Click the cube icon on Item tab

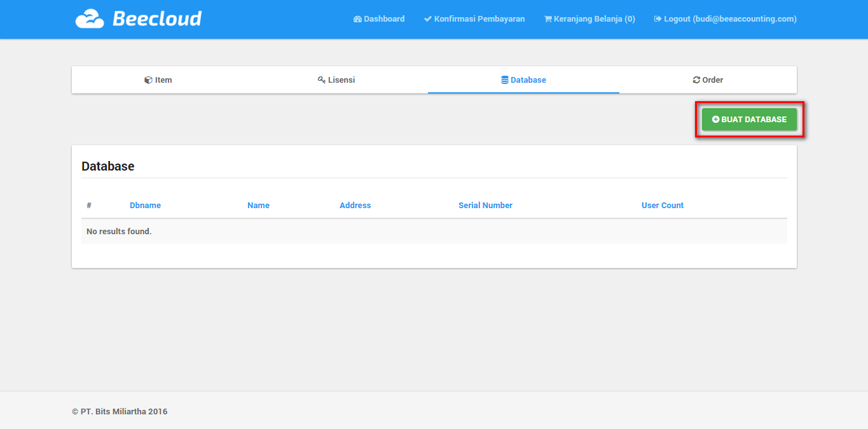coord(148,80)
